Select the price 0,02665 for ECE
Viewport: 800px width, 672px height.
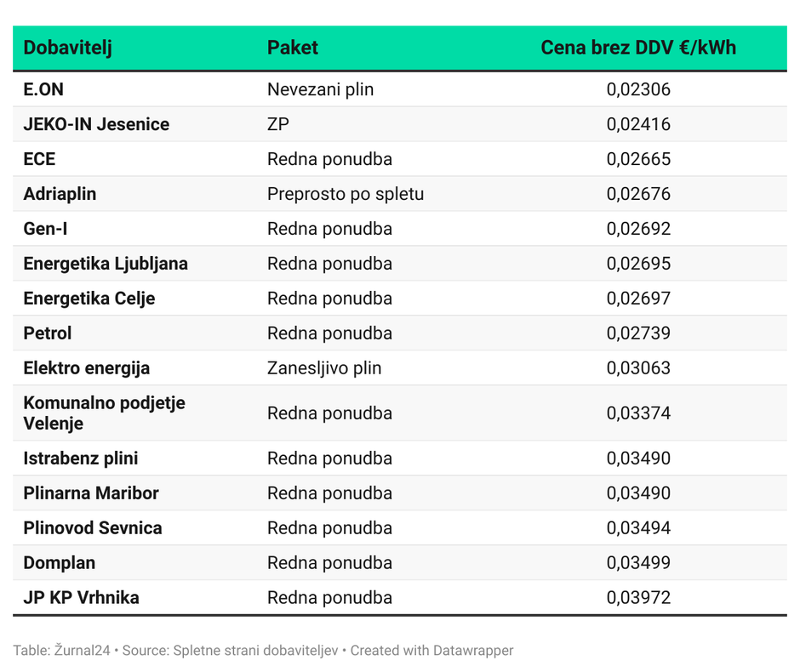[x=638, y=159]
